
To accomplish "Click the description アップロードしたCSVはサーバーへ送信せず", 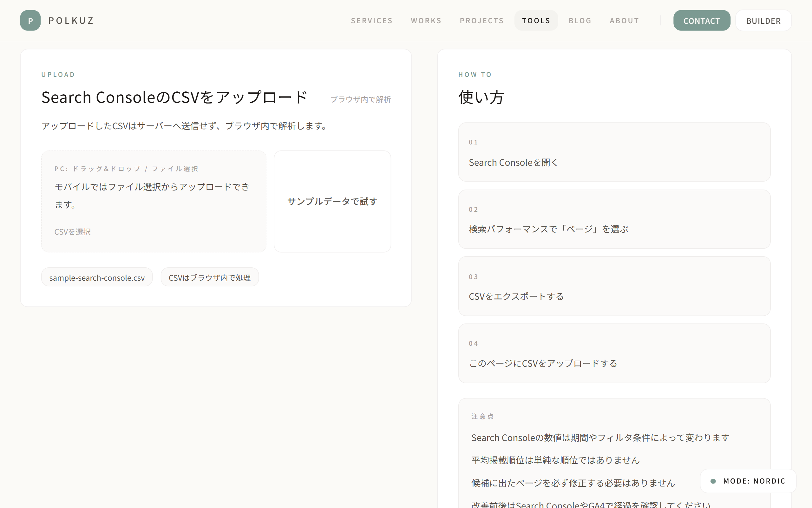I will 185,126.
